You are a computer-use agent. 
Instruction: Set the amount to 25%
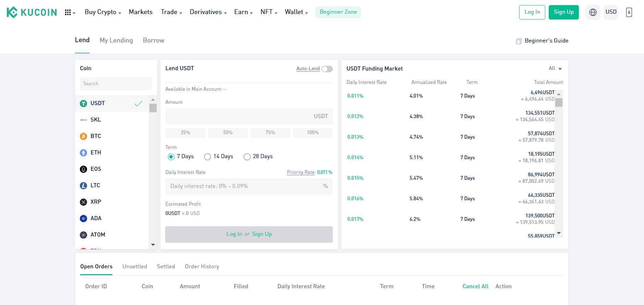pyautogui.click(x=185, y=133)
